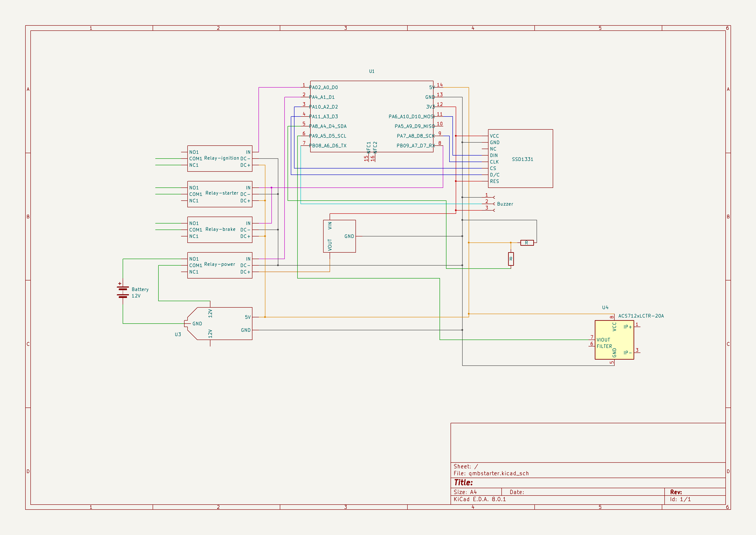Click the SSD1331 display name
This screenshot has height=535, width=756.
tap(523, 159)
